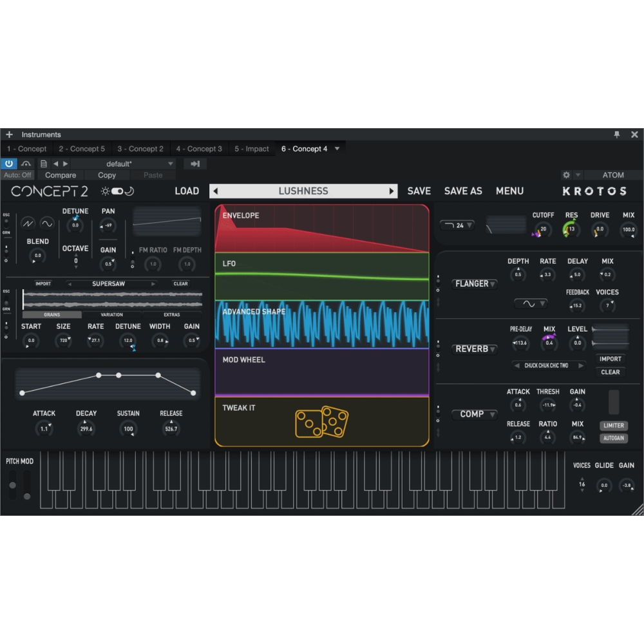Toggle the light/dark theme switch
Viewport: 644px width, 644px height.
click(x=118, y=191)
